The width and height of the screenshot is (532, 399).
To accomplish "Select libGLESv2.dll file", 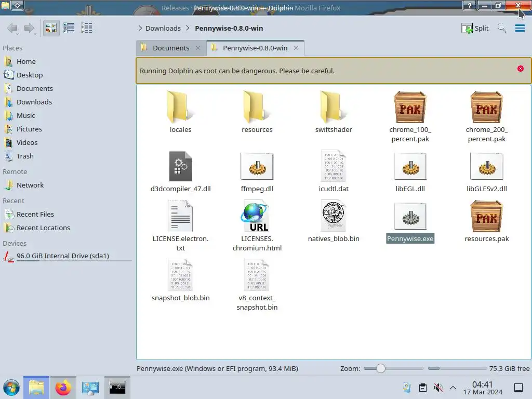I will pos(486,171).
